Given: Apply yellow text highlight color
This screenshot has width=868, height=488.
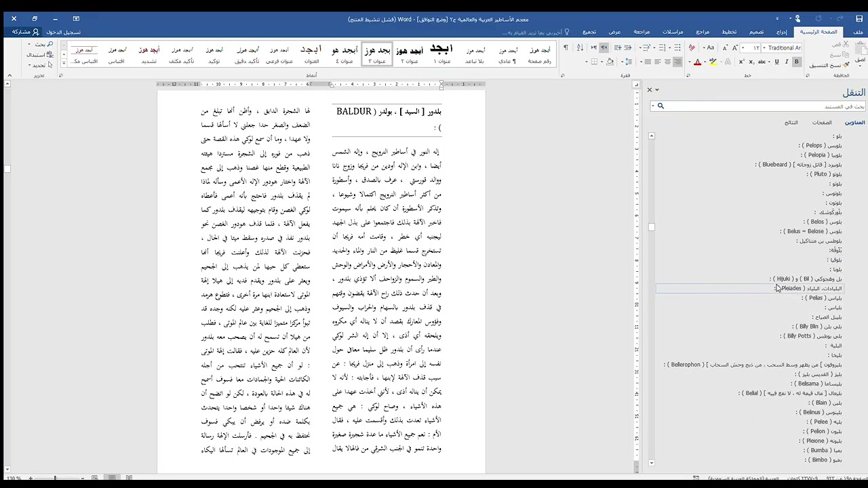Looking at the screenshot, I should click(713, 62).
